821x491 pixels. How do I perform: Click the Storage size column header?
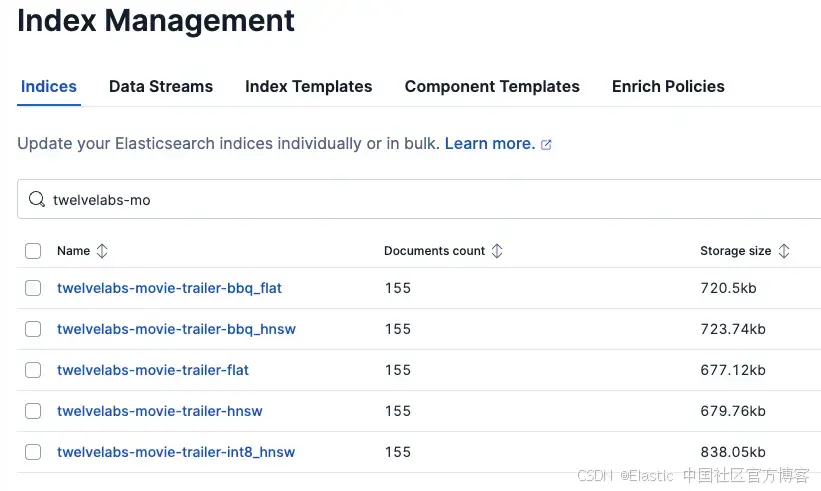[736, 251]
